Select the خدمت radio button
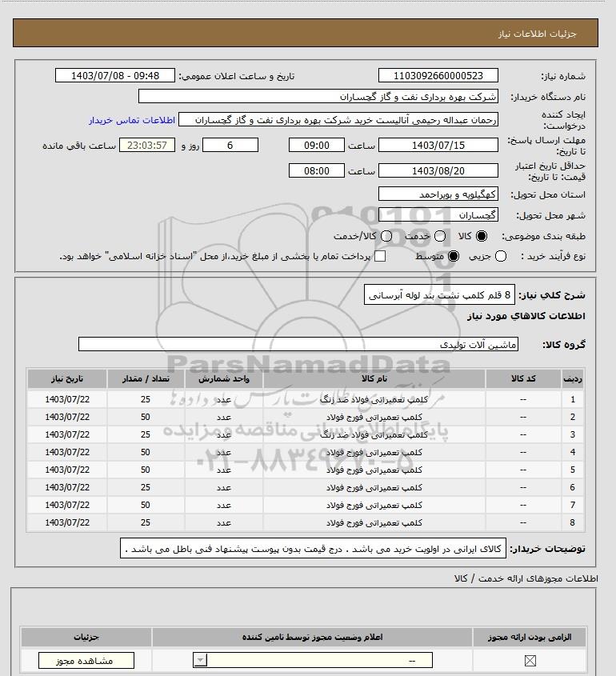This screenshot has width=616, height=676. pyautogui.click(x=440, y=236)
